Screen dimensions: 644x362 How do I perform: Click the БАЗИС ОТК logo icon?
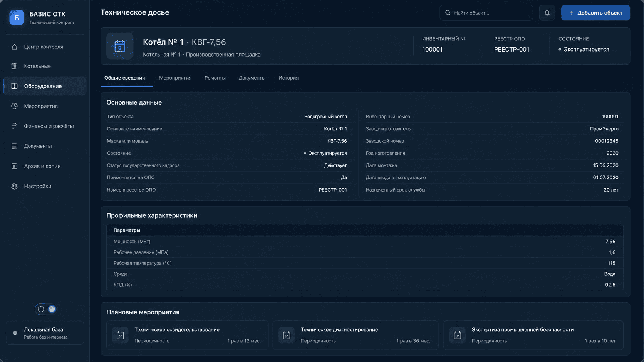(17, 17)
